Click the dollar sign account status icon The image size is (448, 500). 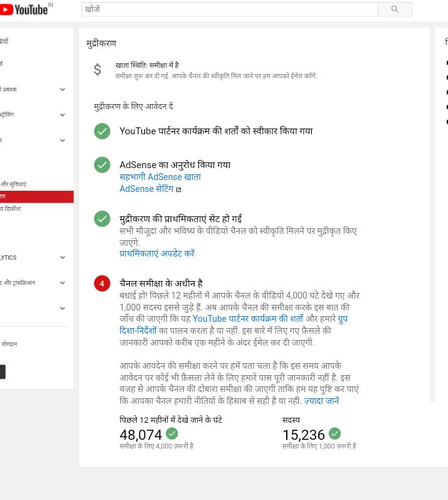pos(98,70)
